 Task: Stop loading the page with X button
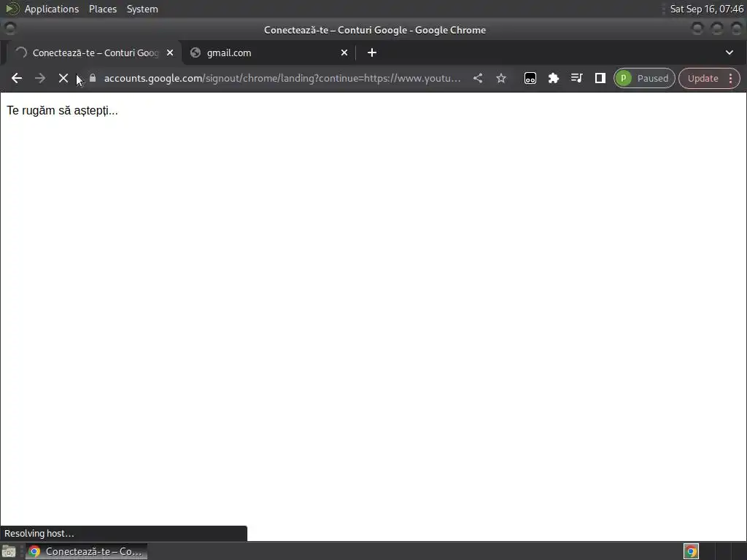click(63, 78)
